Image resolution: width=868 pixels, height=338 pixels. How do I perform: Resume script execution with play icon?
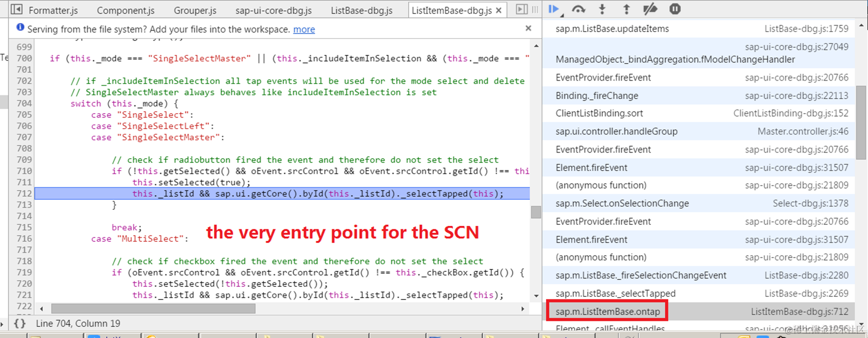pos(554,9)
